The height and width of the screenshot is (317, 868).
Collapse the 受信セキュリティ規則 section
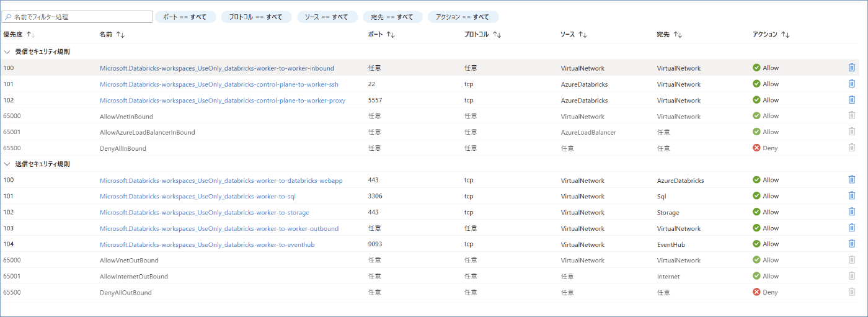tap(7, 51)
